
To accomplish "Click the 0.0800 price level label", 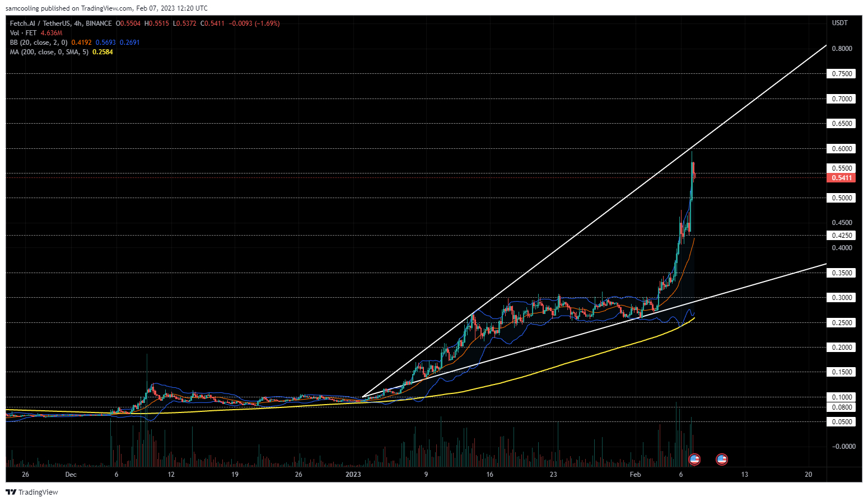I will click(x=841, y=407).
